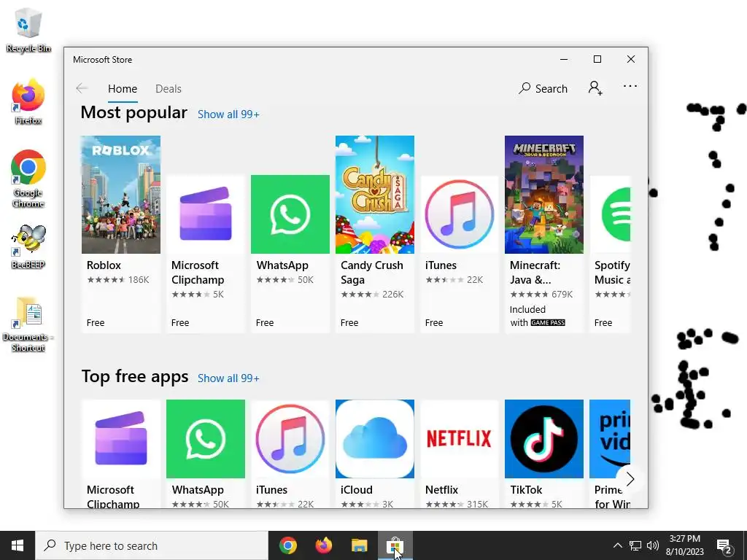Image resolution: width=747 pixels, height=560 pixels.
Task: Open WhatsApp icon in Most popular
Action: tap(290, 214)
